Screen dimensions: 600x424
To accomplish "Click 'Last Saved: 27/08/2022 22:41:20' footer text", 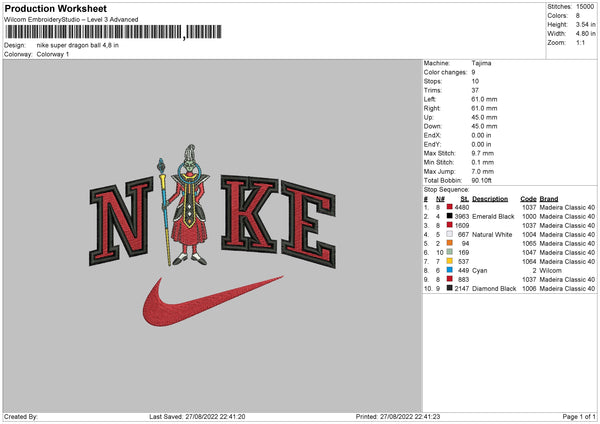I will tap(197, 417).
